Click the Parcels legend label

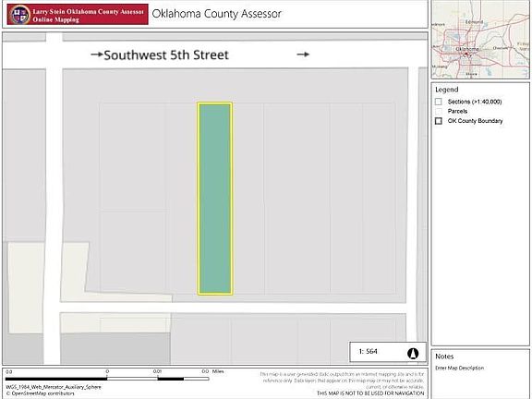[x=457, y=111]
